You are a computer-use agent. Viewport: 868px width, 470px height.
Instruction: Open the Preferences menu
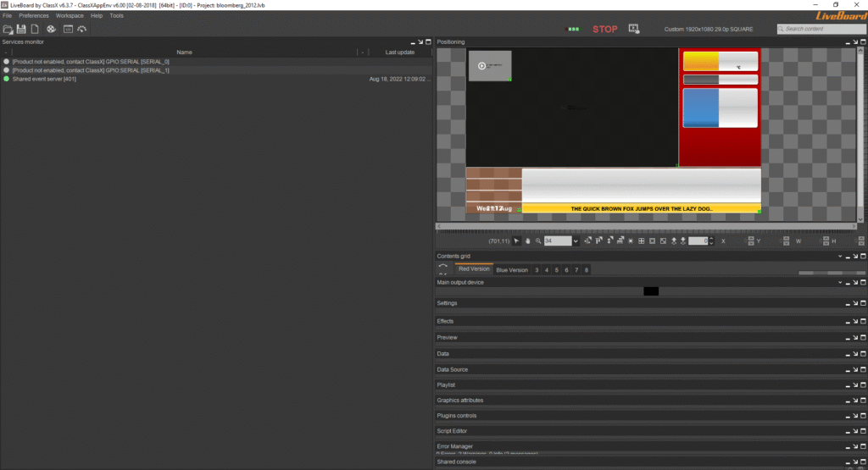pyautogui.click(x=34, y=15)
